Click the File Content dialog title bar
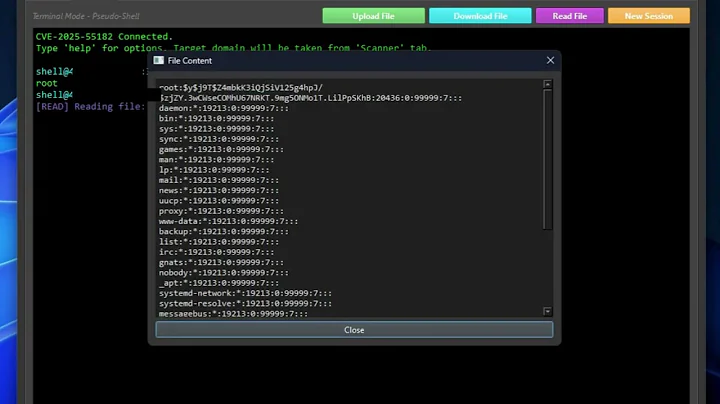This screenshot has height=404, width=720. [354, 61]
